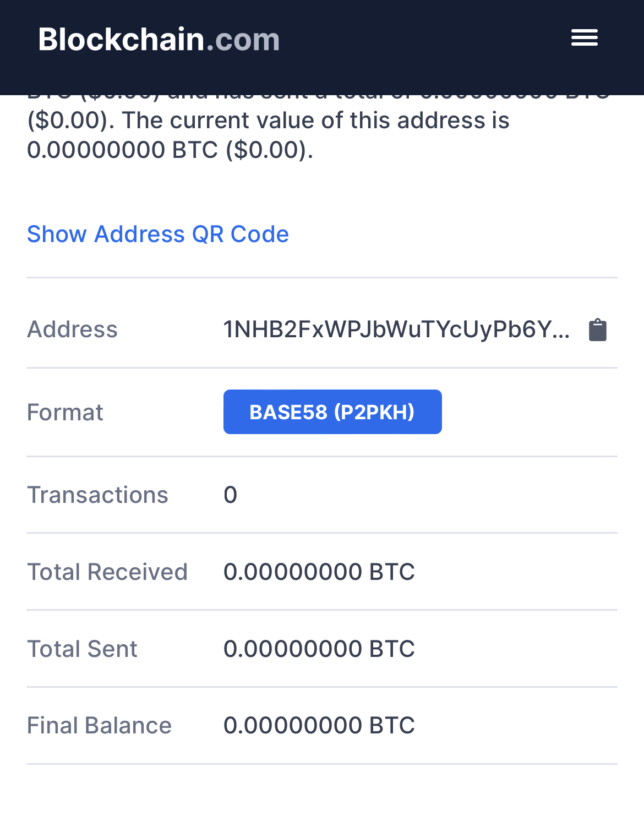Image resolution: width=644 pixels, height=833 pixels.
Task: Click the Total Received label
Action: pos(107,572)
